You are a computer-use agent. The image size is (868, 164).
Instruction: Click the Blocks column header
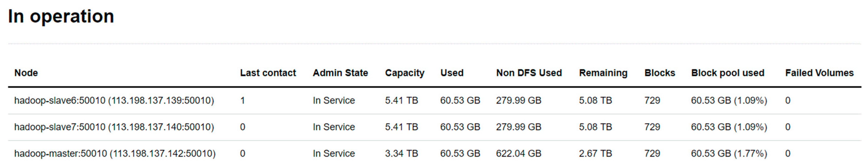(x=660, y=73)
